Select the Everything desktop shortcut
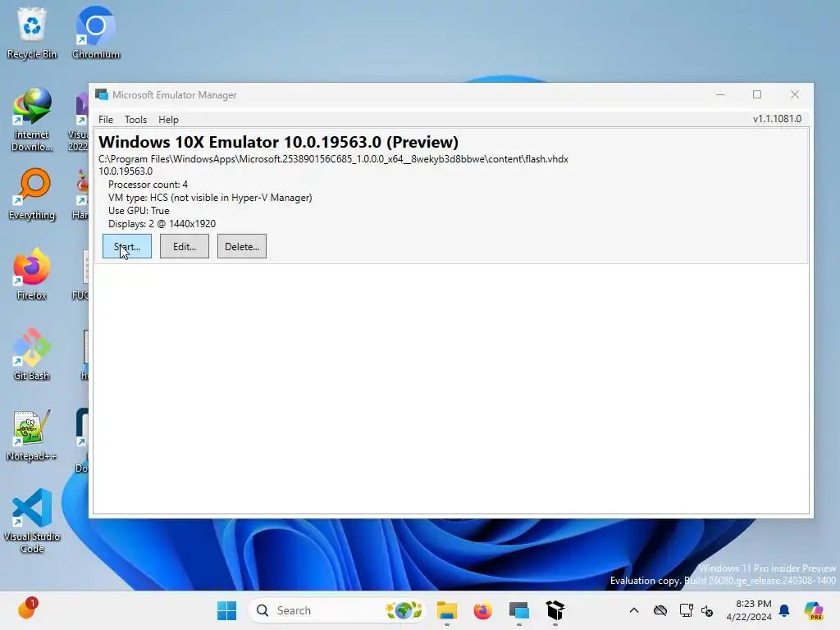 pos(32,195)
